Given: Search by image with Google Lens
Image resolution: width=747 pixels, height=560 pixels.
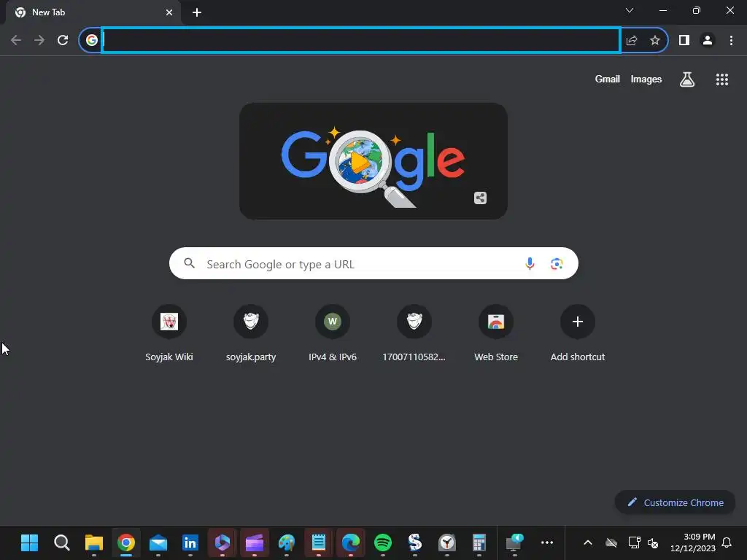Looking at the screenshot, I should point(557,263).
